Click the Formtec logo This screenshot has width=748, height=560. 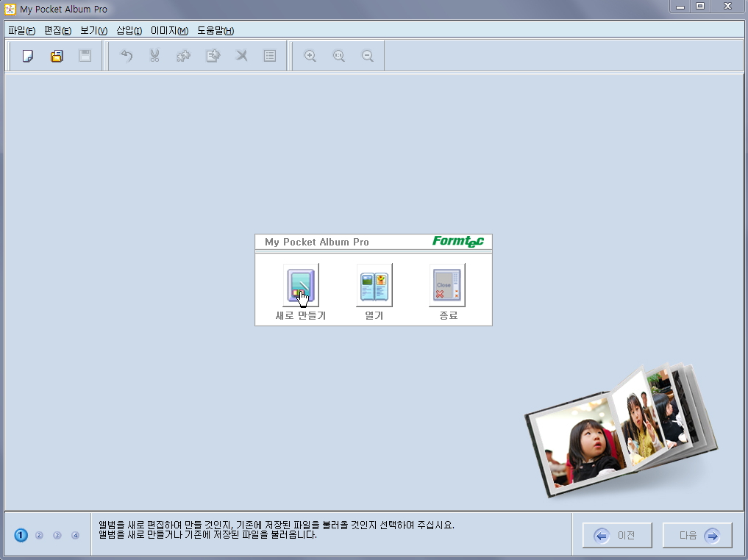458,242
